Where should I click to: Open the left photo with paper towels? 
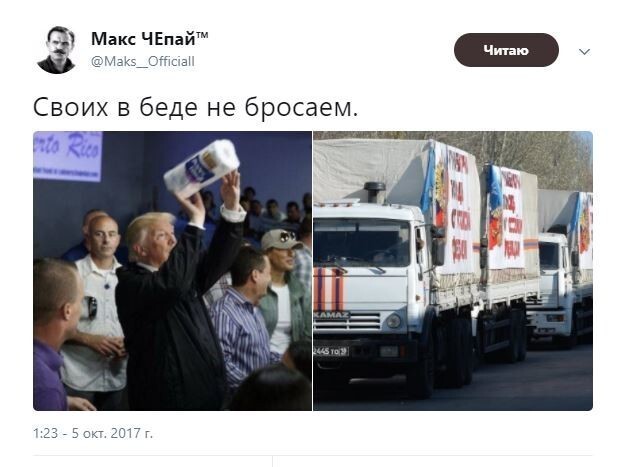coord(172,271)
